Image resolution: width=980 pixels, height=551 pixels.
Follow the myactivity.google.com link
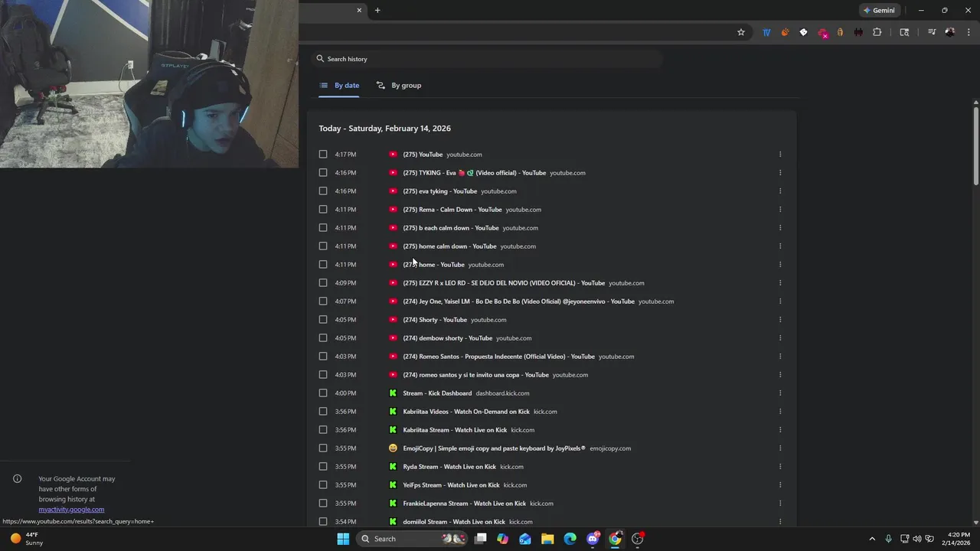coord(71,509)
